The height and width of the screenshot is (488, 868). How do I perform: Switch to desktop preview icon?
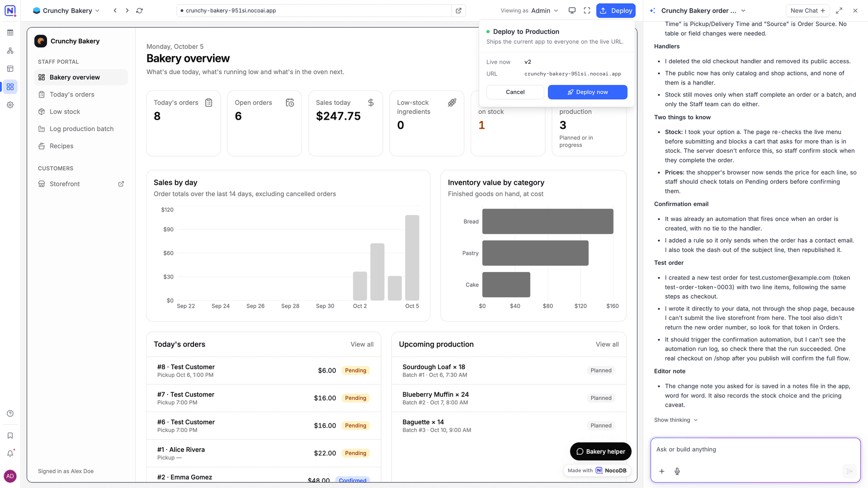(x=572, y=10)
